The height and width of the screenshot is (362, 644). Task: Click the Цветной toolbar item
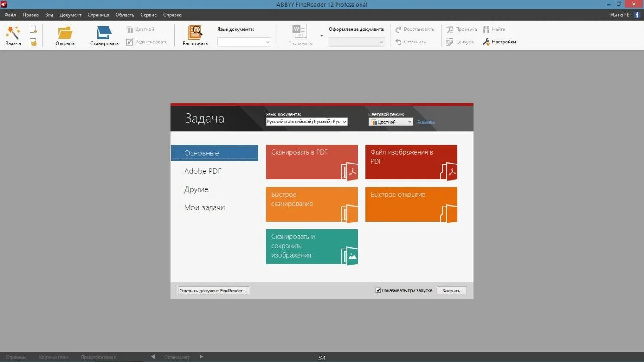(x=140, y=29)
